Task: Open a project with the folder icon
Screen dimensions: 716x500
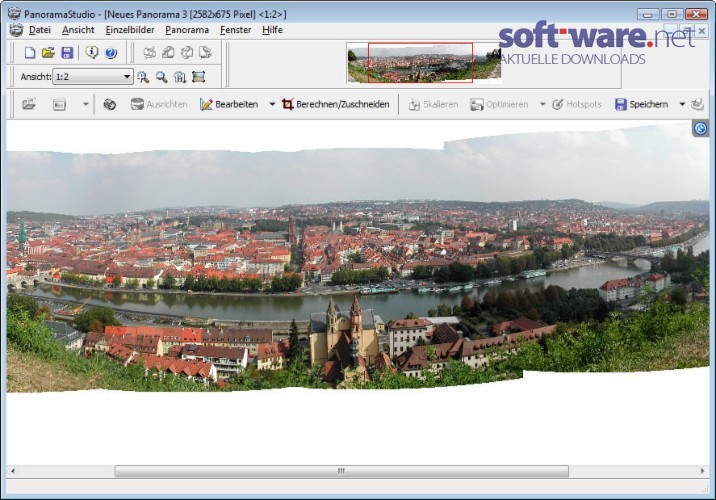Action: coord(48,53)
